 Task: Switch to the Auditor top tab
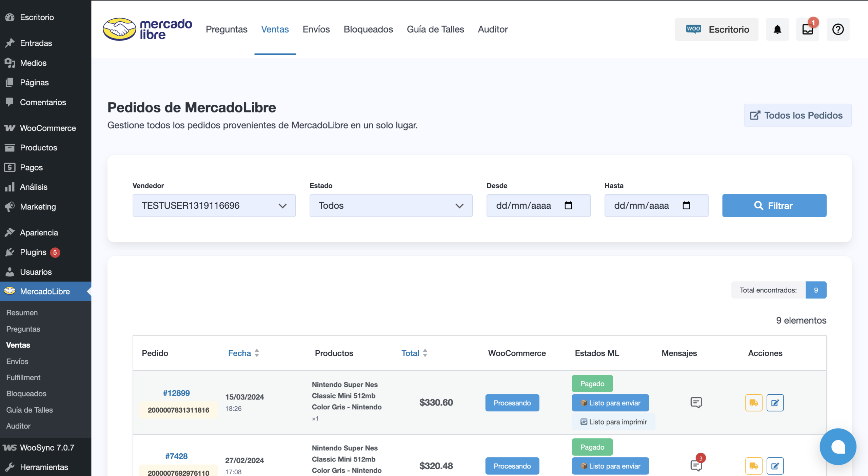tap(493, 29)
